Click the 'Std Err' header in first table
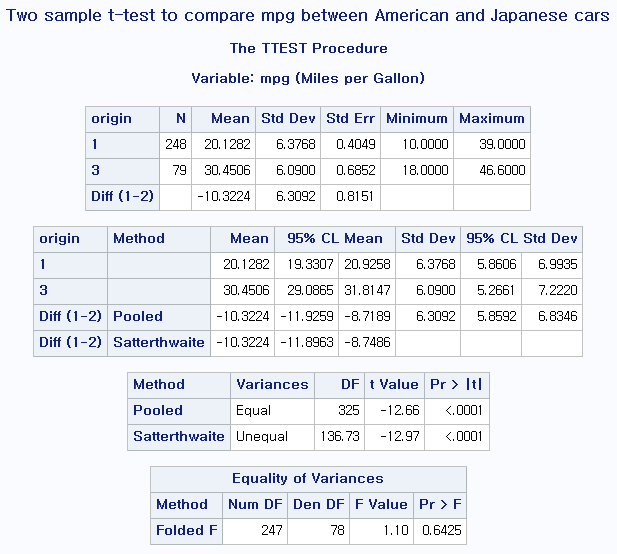Image resolution: width=617 pixels, height=554 pixels. point(351,119)
